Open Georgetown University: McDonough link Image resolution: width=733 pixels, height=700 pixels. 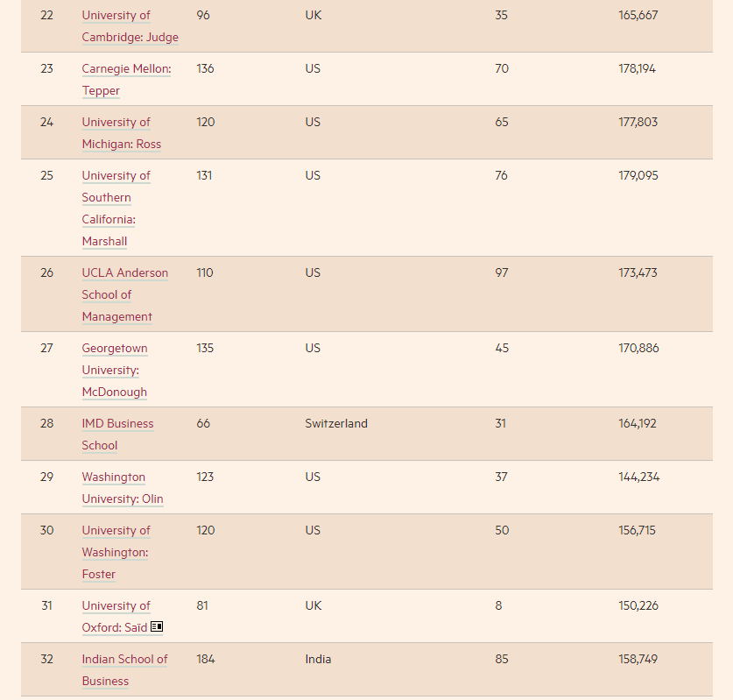click(115, 370)
